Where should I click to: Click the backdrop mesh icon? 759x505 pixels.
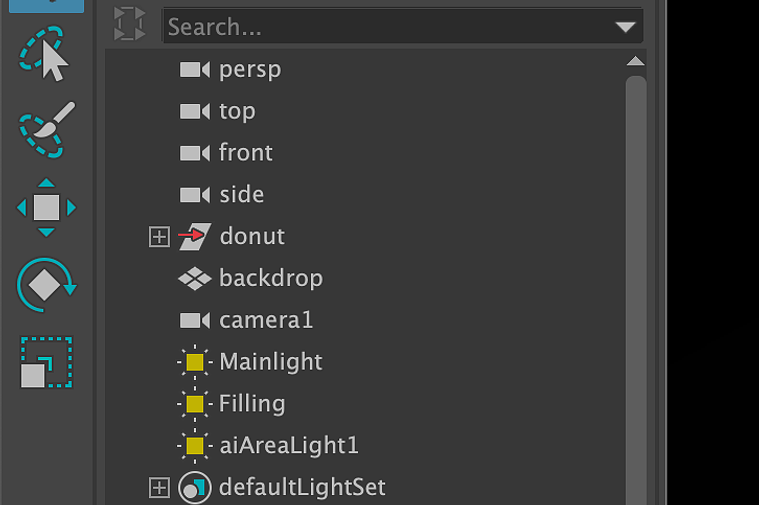pos(195,278)
